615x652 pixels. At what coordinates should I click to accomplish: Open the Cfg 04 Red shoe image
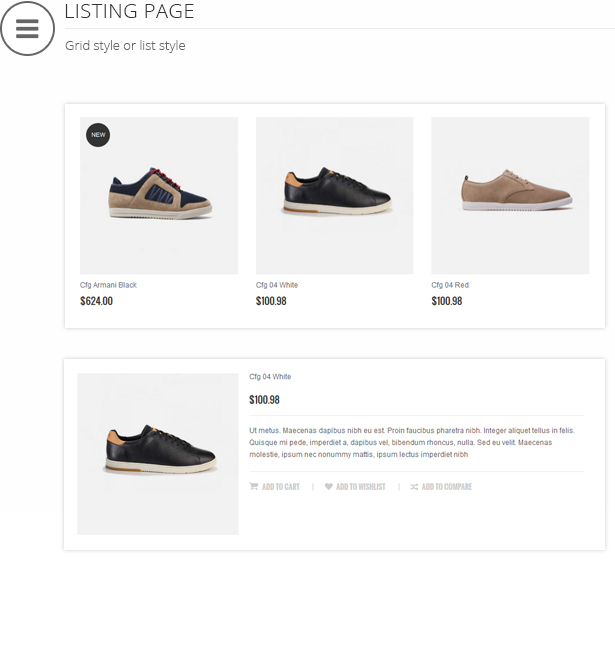[x=510, y=195]
